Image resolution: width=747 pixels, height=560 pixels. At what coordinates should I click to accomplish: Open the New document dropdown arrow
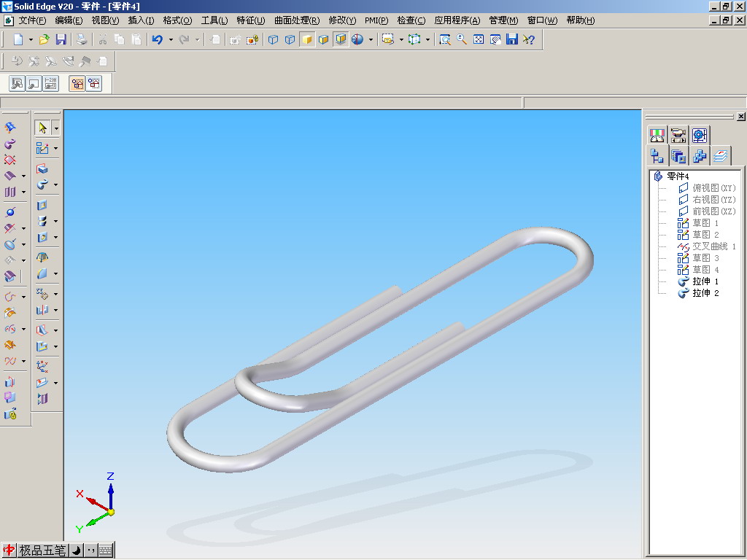[31, 39]
